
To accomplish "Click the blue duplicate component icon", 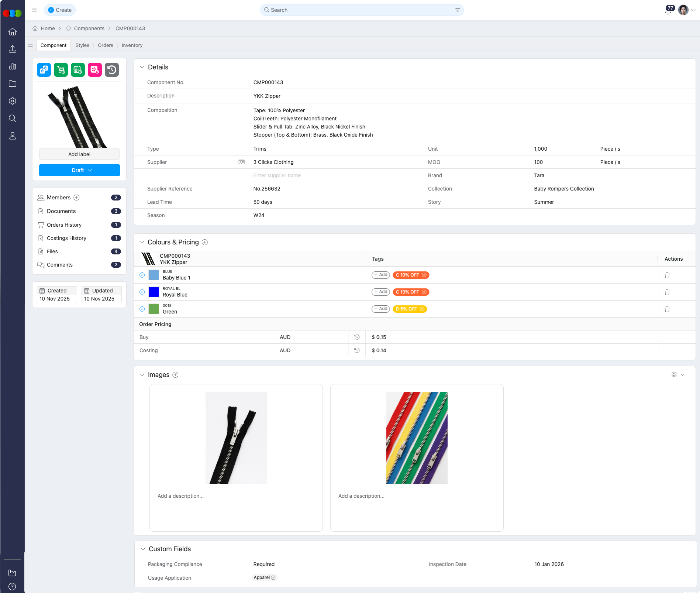I will [44, 70].
